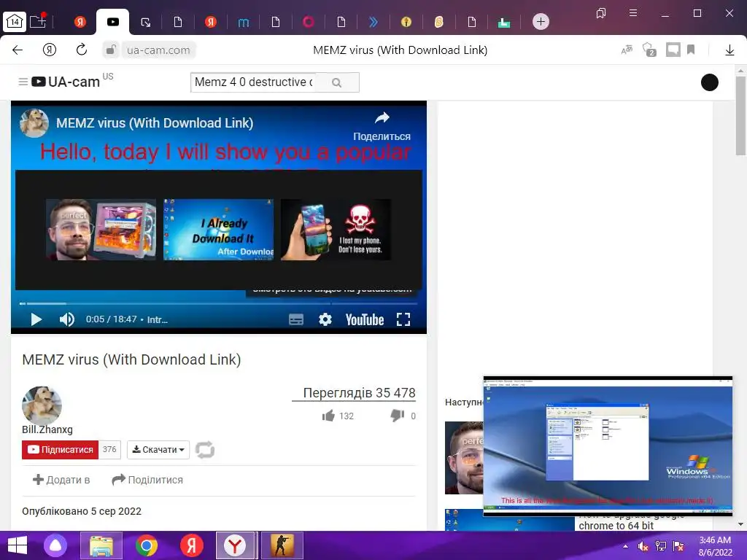Click the muted speaker tray icon
This screenshot has height=560, width=747.
643,546
